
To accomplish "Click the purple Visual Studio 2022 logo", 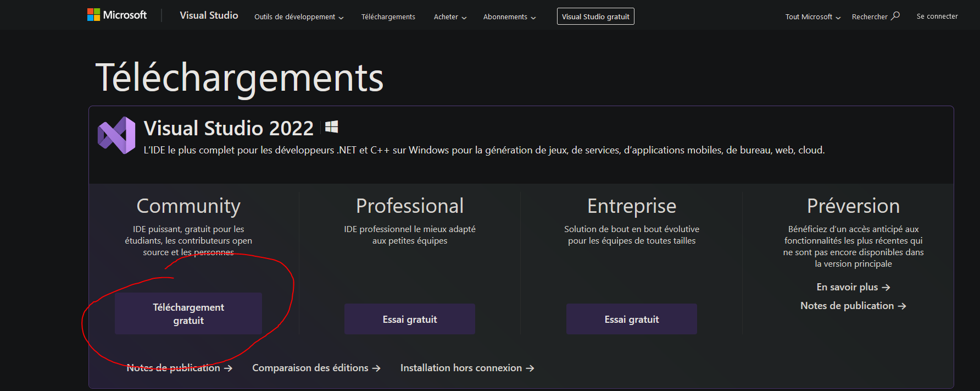I will [x=116, y=135].
